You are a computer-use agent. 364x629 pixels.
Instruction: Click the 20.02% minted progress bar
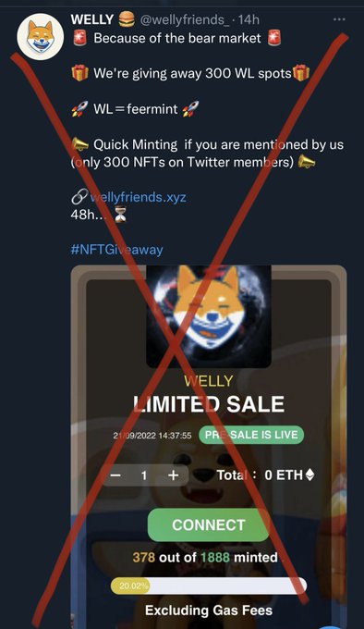(x=209, y=586)
